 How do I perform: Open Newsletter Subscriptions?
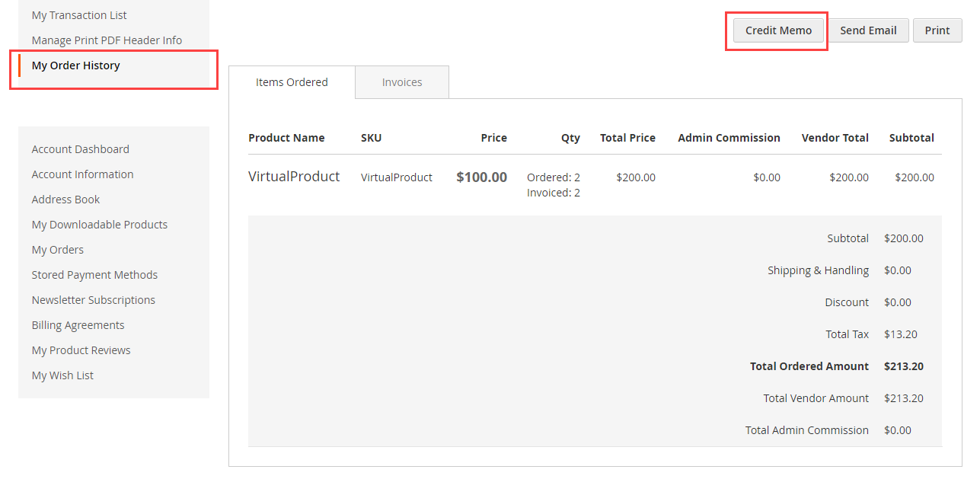coord(93,300)
